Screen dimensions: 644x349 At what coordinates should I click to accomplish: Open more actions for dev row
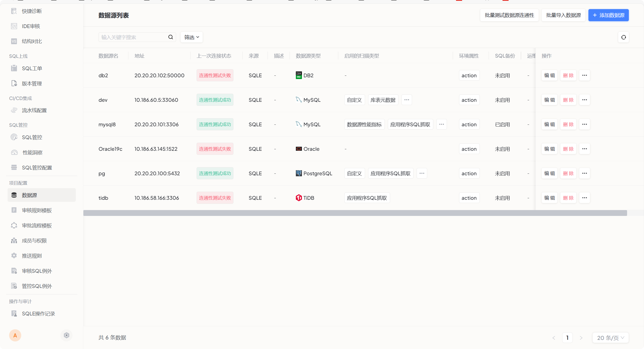coord(585,100)
